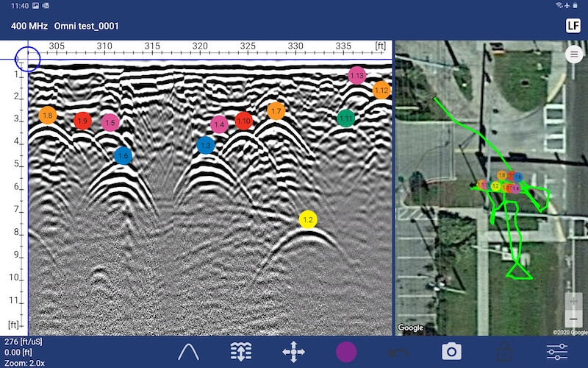Toggle the lock icon in the toolbar
The height and width of the screenshot is (368, 588).
[x=503, y=352]
